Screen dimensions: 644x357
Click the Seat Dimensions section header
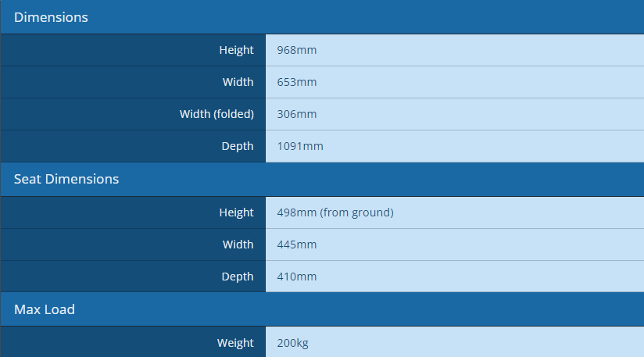(x=66, y=179)
